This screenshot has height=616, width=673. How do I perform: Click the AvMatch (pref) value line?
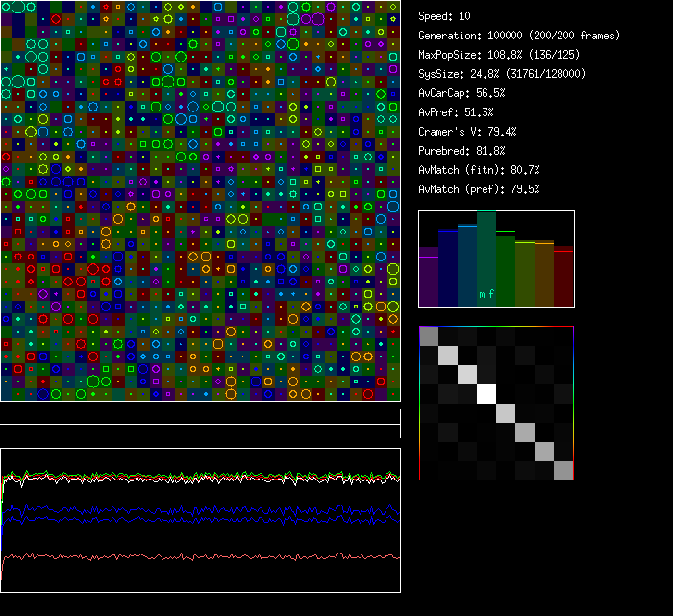click(x=479, y=189)
